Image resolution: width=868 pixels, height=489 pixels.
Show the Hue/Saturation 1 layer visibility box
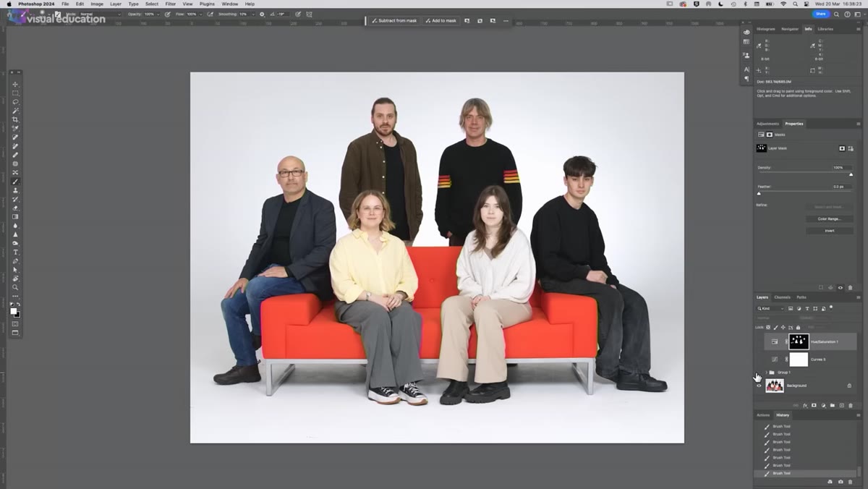(x=759, y=341)
